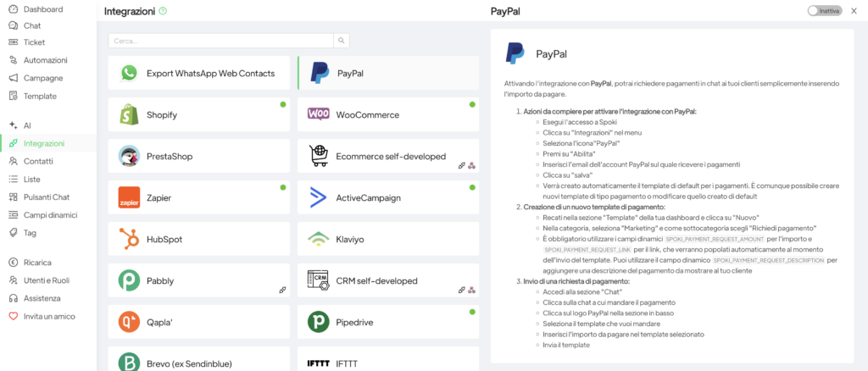
Task: Click the help icon beside Integrazioni
Action: tap(163, 12)
